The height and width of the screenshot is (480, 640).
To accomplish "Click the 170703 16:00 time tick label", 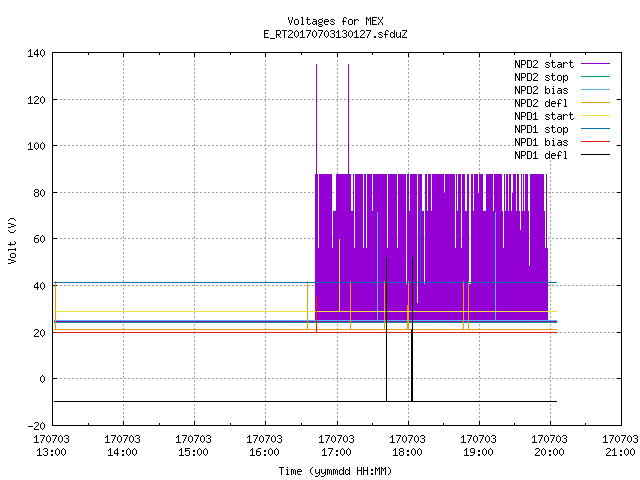I will pyautogui.click(x=264, y=446).
